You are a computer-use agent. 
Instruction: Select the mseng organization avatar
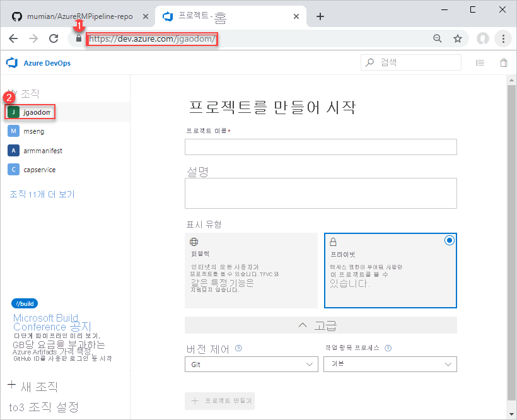14,131
